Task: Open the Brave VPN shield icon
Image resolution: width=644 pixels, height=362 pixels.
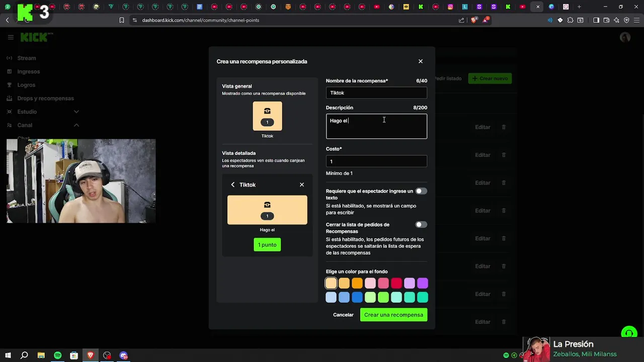Action: [626, 20]
